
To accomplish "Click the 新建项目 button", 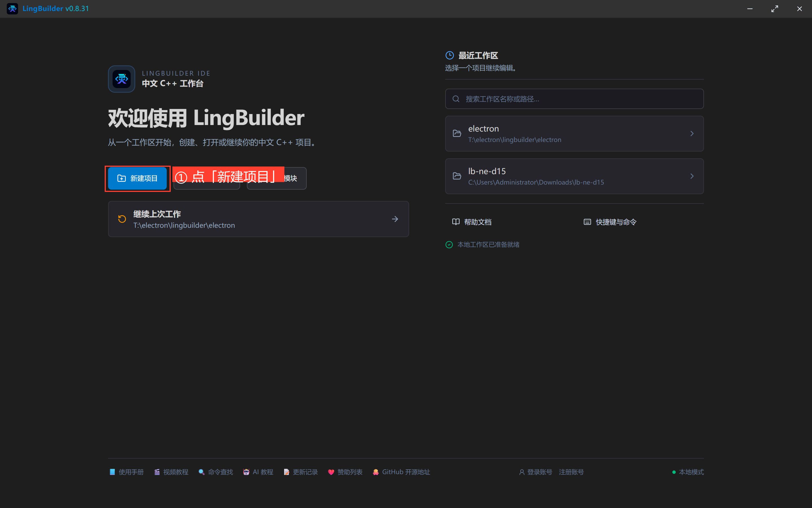I will click(x=137, y=178).
